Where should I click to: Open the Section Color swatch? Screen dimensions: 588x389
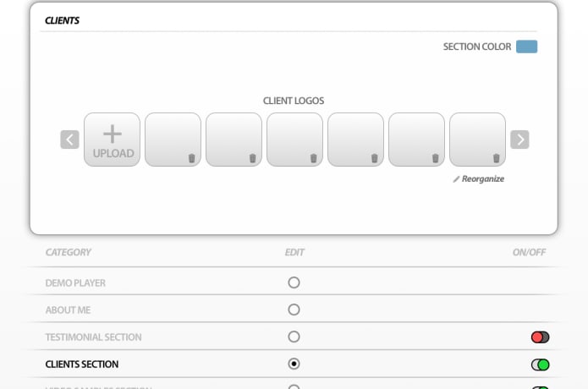pos(526,47)
